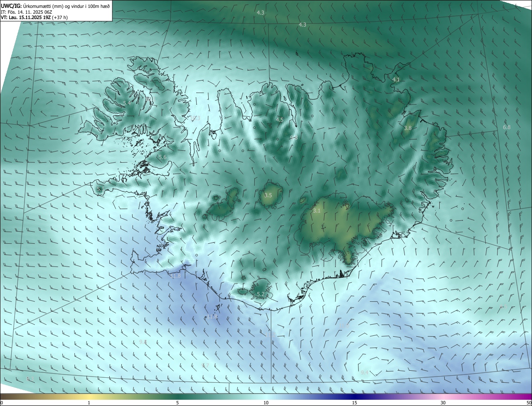
Task: Click the '30' tick on the color scale
Action: [443, 403]
